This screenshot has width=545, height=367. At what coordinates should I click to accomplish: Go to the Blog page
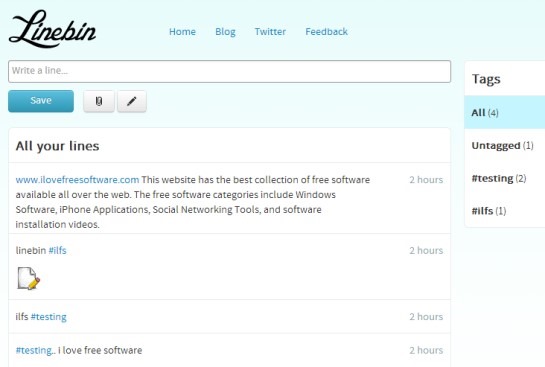(225, 32)
